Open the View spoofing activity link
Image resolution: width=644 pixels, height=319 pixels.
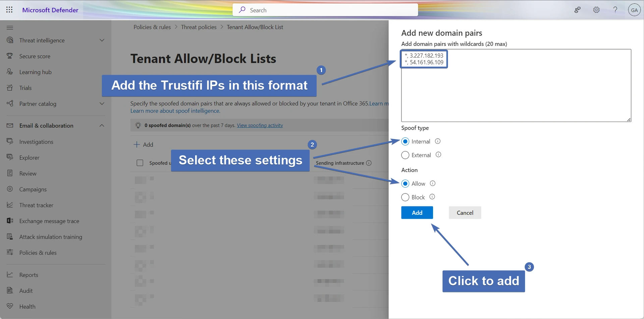tap(260, 125)
